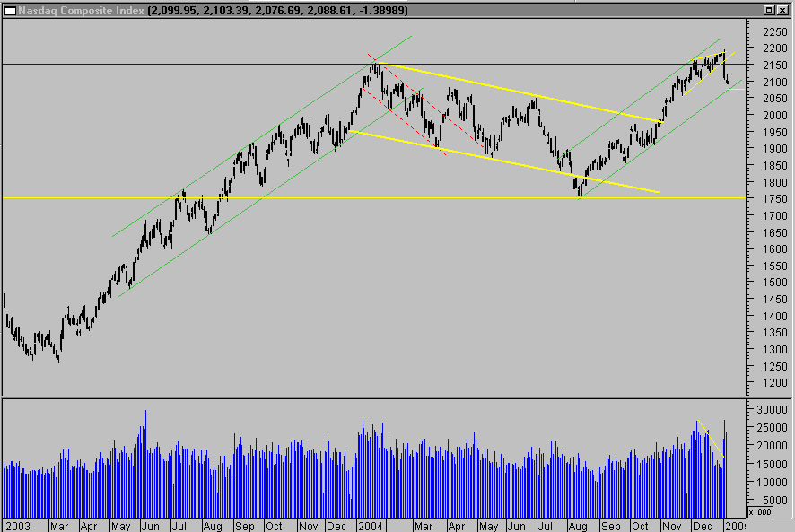Click the 2003 year label on date axis
The image size is (795, 532).
point(18,527)
